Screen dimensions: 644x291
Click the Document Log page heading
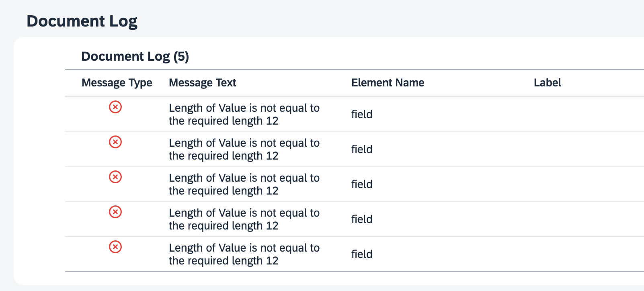(x=82, y=21)
